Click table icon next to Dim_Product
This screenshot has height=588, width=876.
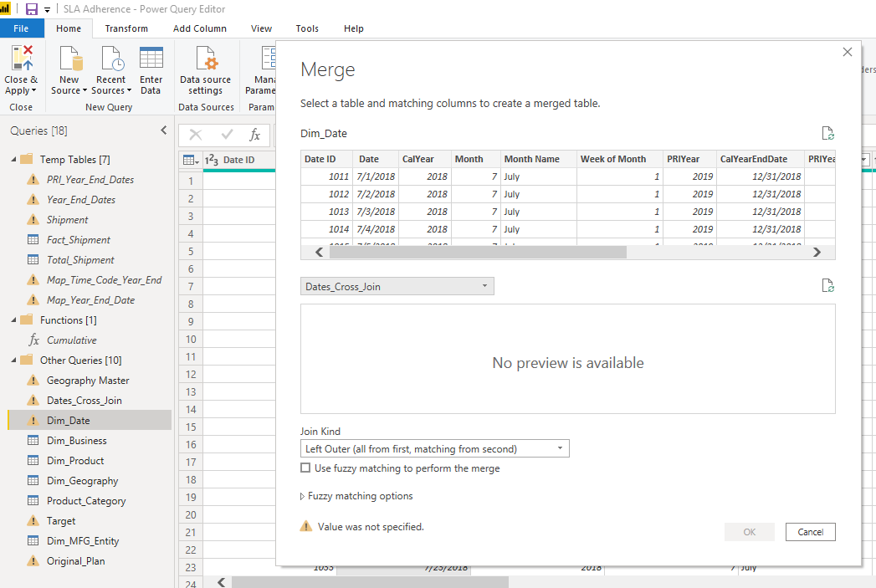coord(33,461)
